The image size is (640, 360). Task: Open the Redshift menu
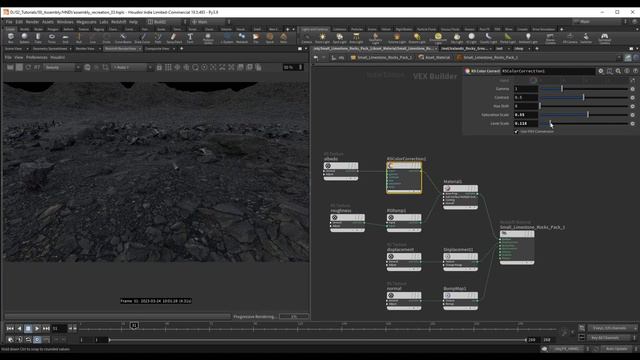[x=118, y=22]
